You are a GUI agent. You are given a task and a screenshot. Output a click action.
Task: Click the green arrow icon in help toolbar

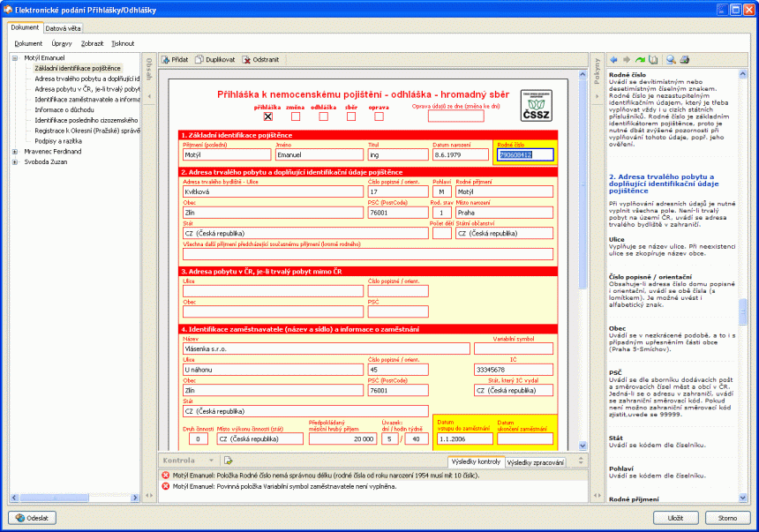click(640, 60)
